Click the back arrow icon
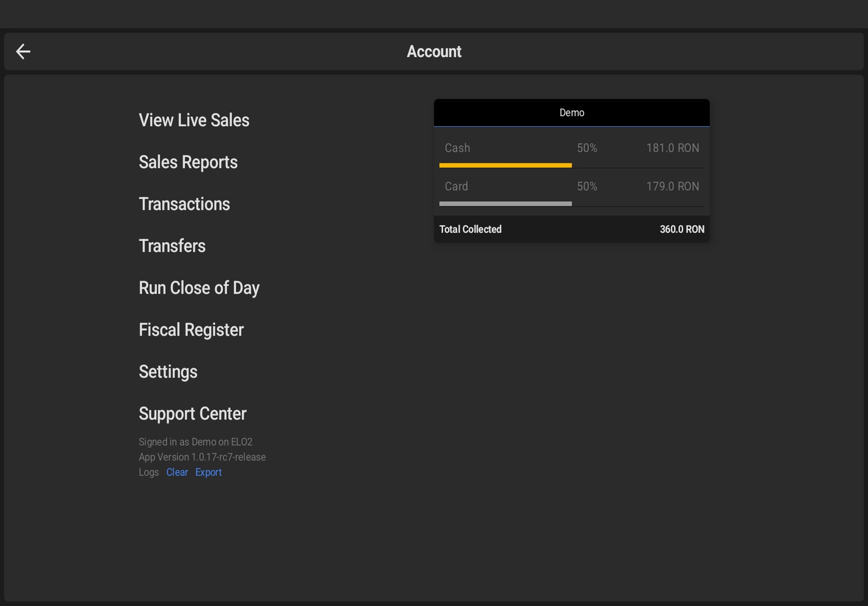868x606 pixels. coord(23,52)
